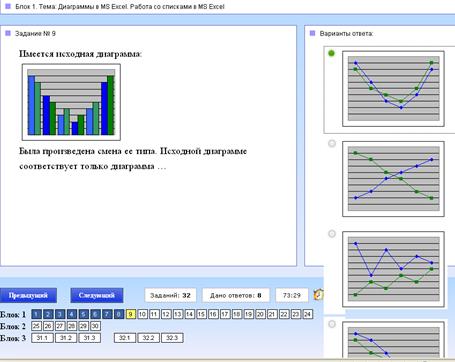Open question 17 in Блок 1

(x=225, y=314)
